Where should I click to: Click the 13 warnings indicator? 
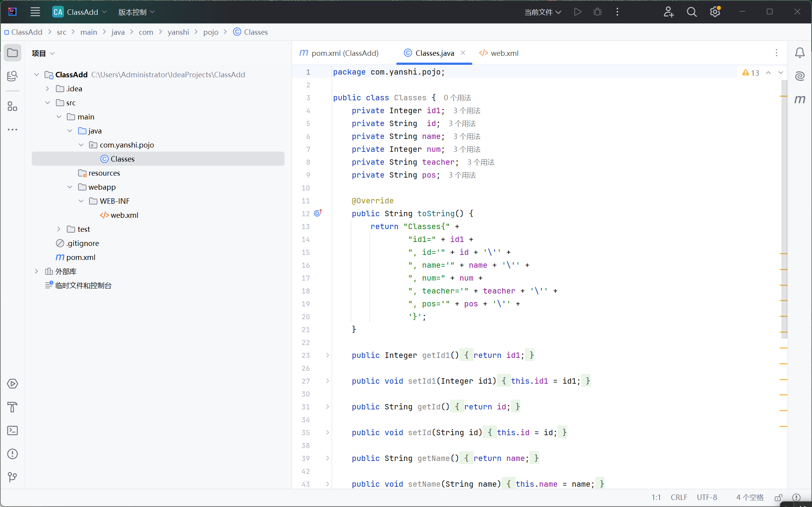coord(750,73)
